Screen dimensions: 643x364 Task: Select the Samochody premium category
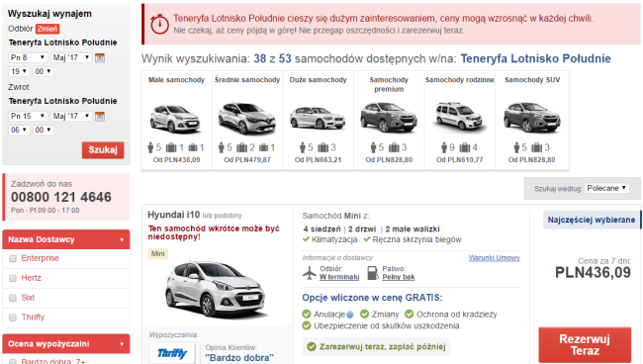(389, 120)
